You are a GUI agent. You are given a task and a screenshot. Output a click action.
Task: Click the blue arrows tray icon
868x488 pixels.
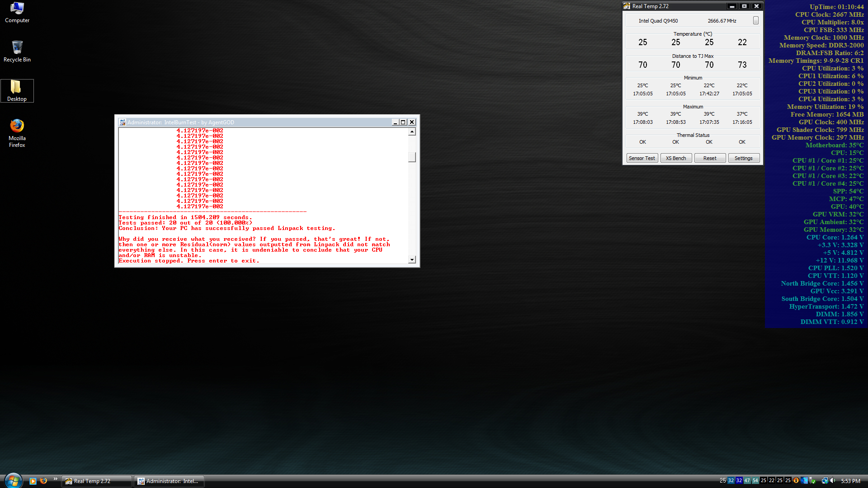[804, 480]
